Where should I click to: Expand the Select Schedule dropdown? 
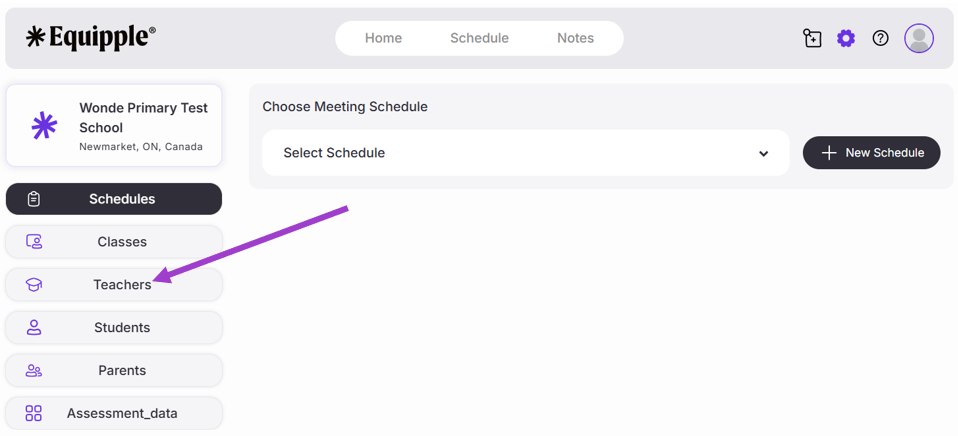(x=525, y=153)
